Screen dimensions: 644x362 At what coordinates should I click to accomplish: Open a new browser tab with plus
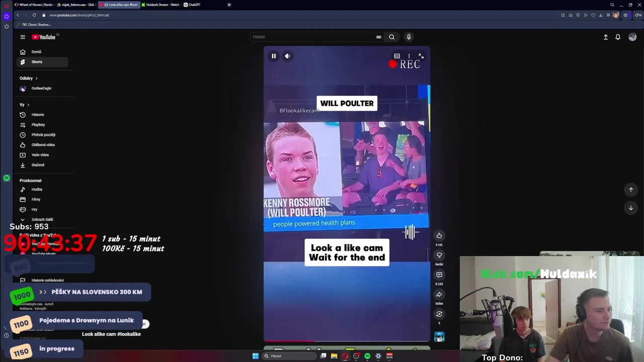229,5
